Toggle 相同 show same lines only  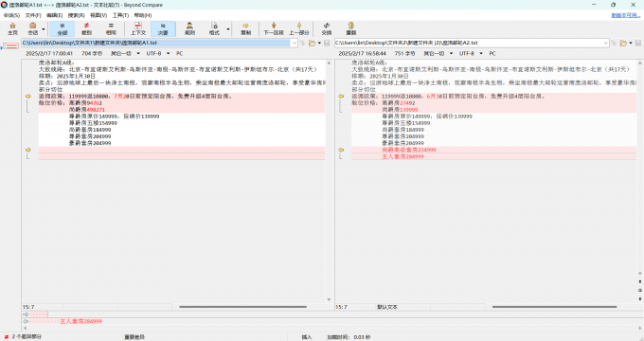click(x=111, y=28)
